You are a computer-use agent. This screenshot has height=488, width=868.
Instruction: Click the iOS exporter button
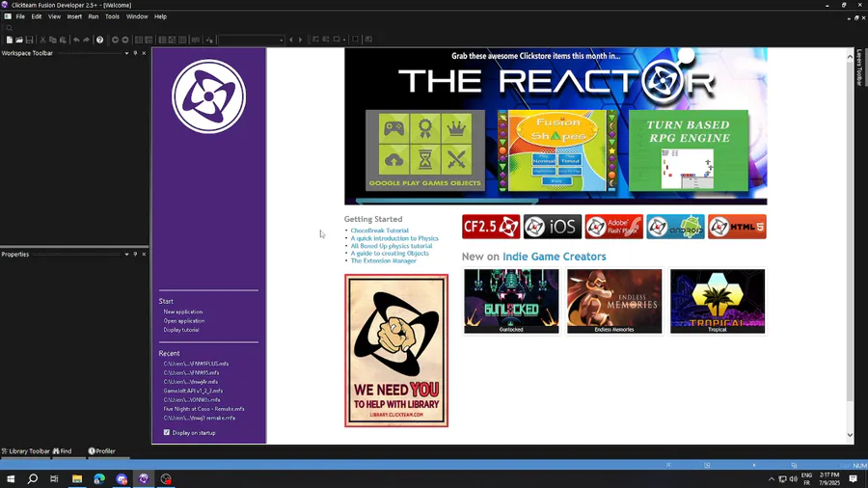point(553,227)
